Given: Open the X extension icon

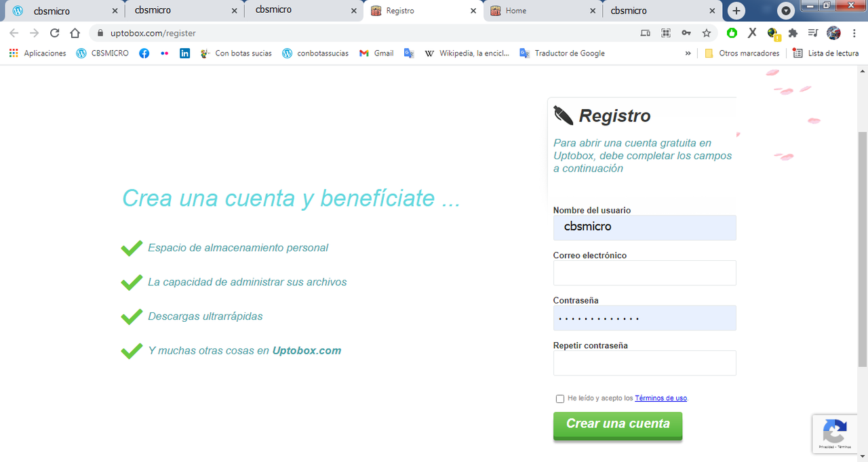Looking at the screenshot, I should [x=752, y=33].
